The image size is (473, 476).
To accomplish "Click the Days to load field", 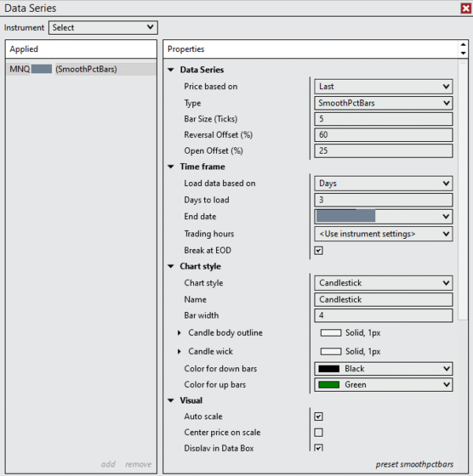I will coord(383,199).
